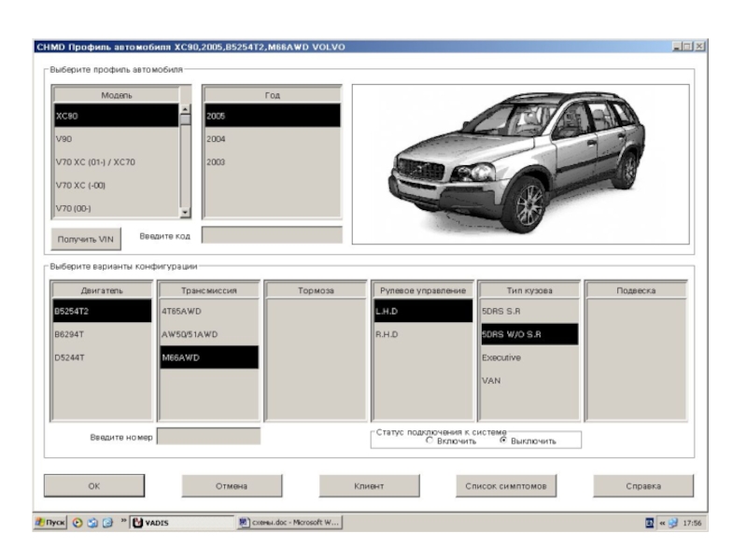Select R.H.D steering option
Viewport: 747px width, 560px height.
click(423, 334)
